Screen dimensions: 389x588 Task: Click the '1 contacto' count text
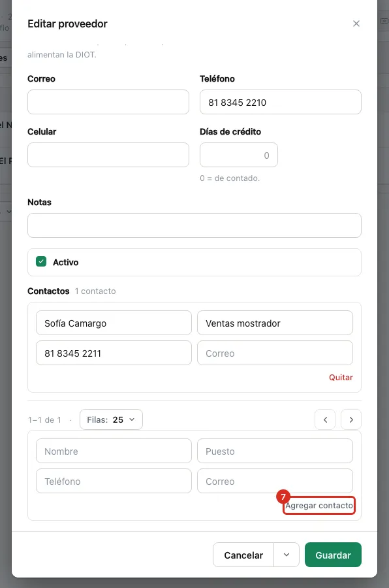(x=95, y=291)
